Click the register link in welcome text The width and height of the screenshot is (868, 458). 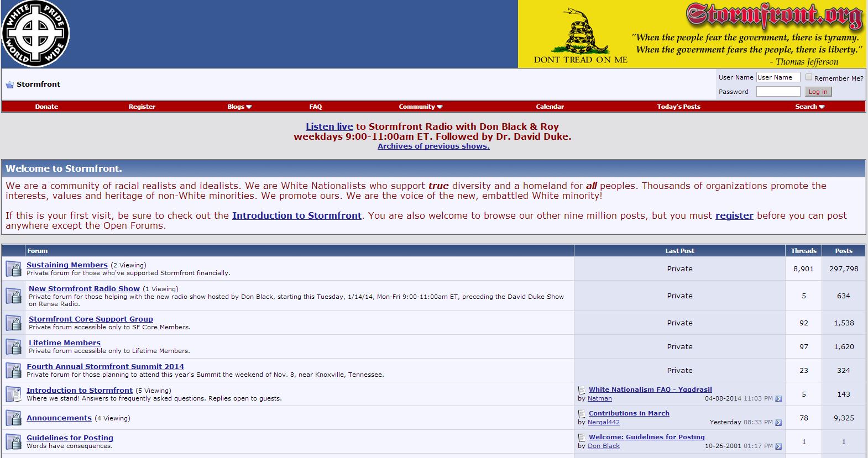[x=734, y=215]
